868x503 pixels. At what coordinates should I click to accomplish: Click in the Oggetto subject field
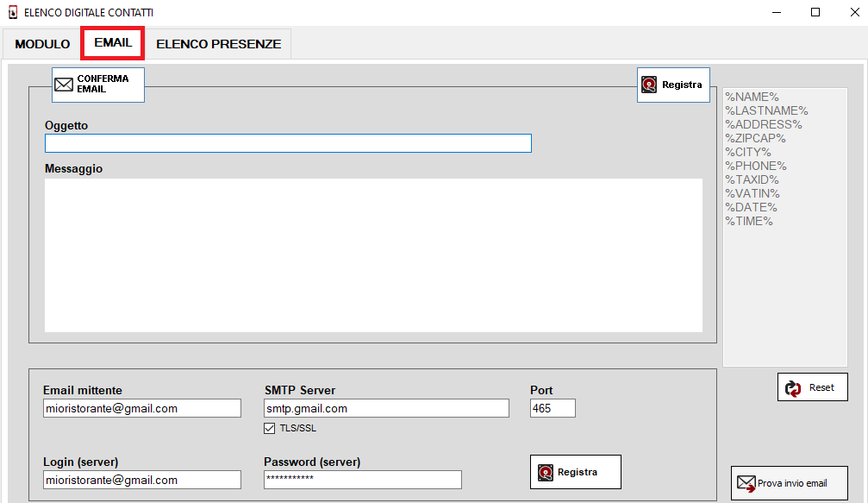[x=288, y=143]
